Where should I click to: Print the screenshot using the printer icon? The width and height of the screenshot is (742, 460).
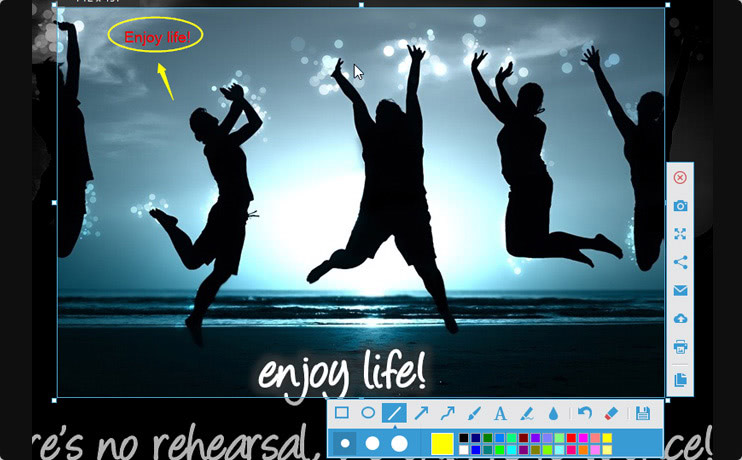(680, 347)
